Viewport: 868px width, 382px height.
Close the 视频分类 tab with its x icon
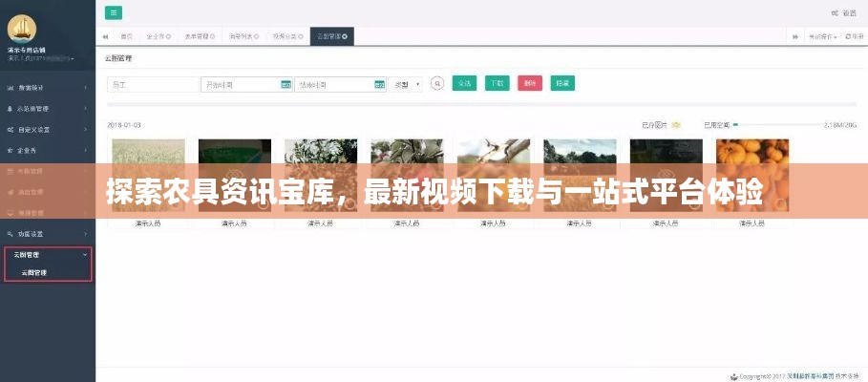(301, 36)
